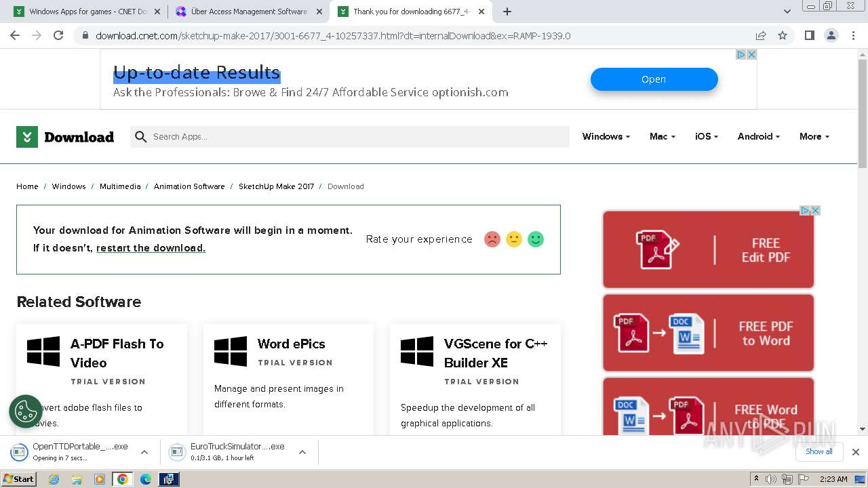Open the Windows Start button

19,479
